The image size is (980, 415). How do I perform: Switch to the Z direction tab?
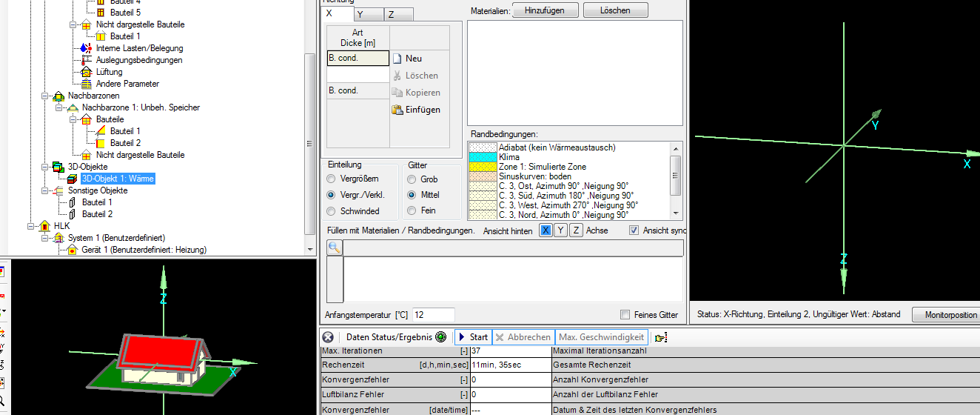391,14
